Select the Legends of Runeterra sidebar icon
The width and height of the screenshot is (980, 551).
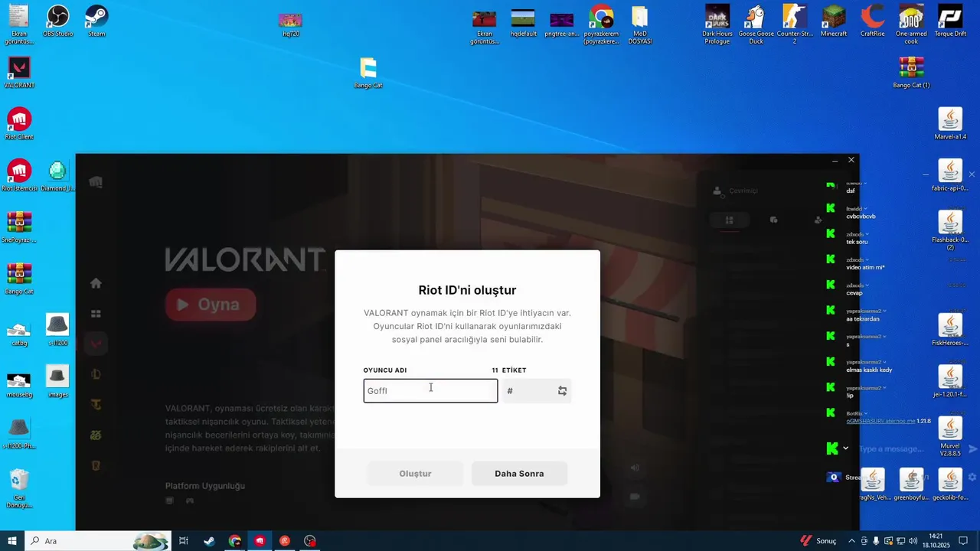point(96,465)
